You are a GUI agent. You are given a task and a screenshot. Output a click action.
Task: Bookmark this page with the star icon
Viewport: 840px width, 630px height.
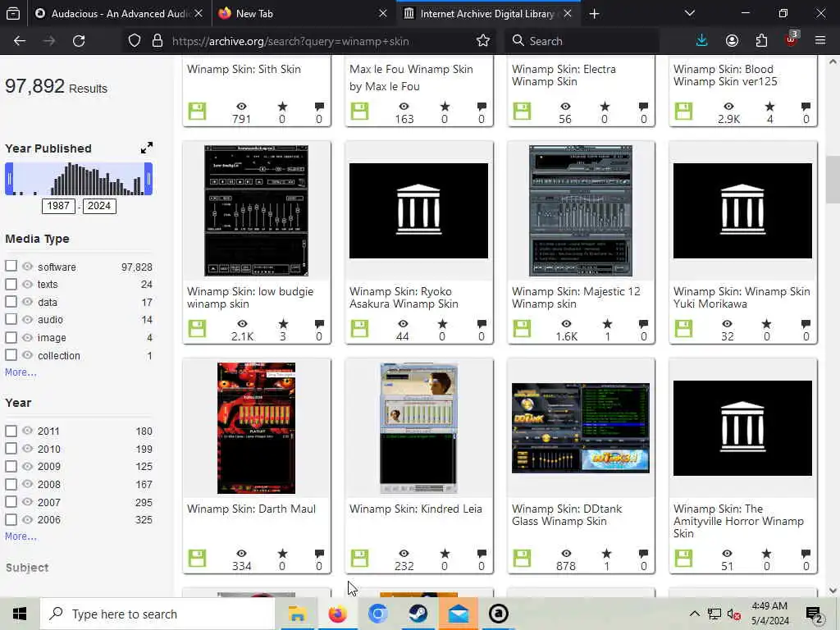point(482,41)
